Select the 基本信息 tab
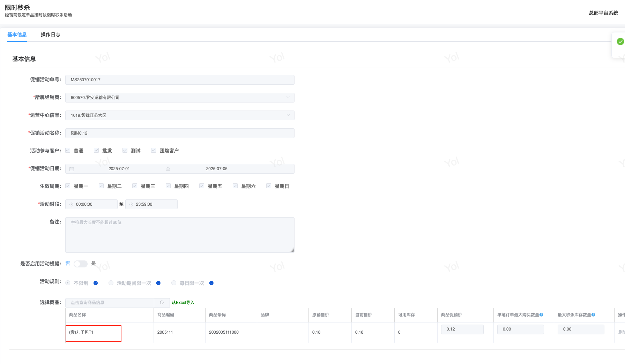 click(x=17, y=35)
